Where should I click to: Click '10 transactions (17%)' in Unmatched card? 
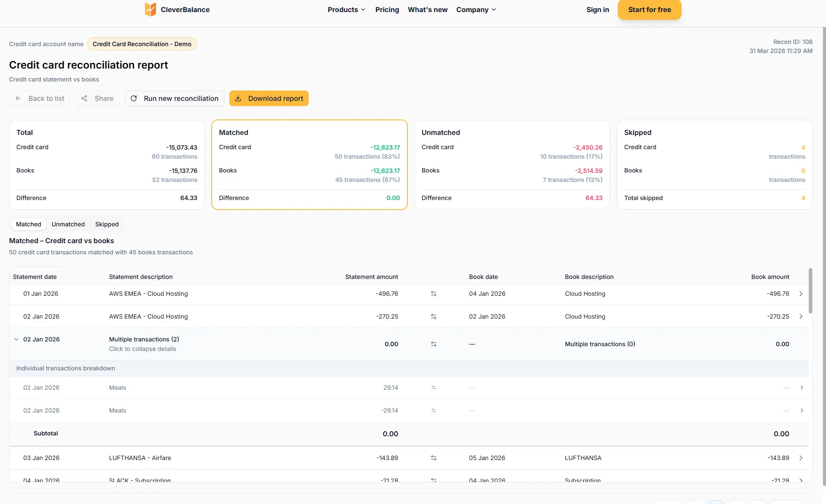coord(571,157)
